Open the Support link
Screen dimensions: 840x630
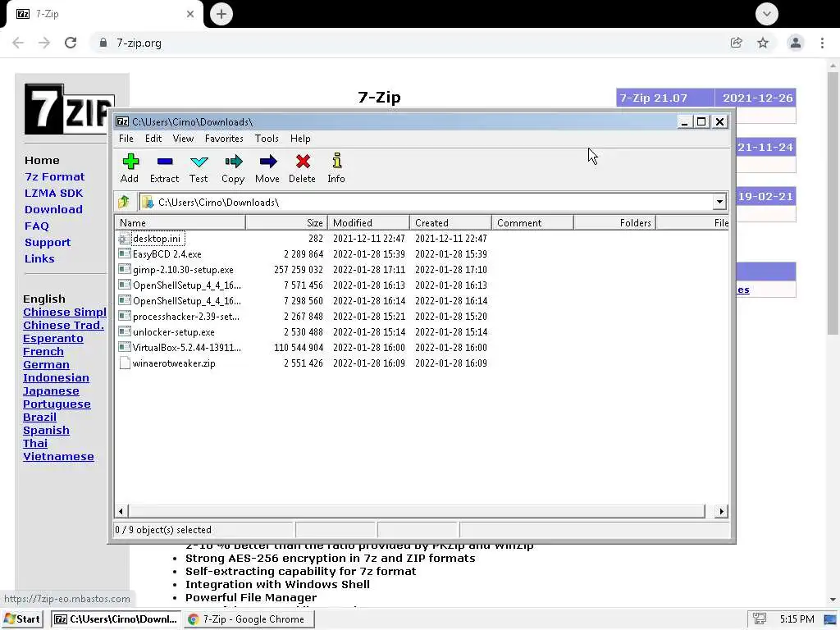[48, 242]
